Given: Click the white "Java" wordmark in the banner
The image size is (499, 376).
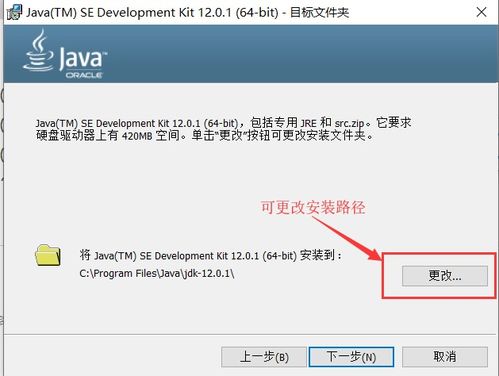Looking at the screenshot, I should coord(82,58).
